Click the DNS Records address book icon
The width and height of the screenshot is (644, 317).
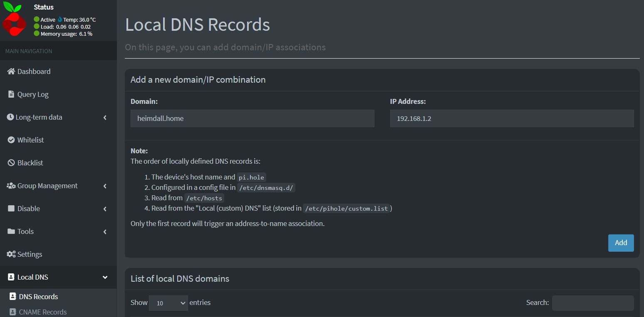(13, 297)
